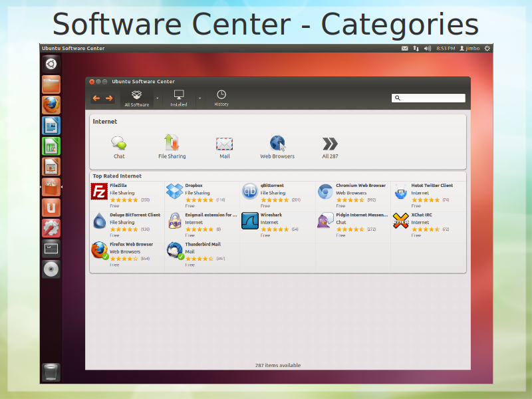Viewport: 532px width, 399px height.
Task: Click the Pidgin Internet Messenger icon
Action: [x=325, y=221]
